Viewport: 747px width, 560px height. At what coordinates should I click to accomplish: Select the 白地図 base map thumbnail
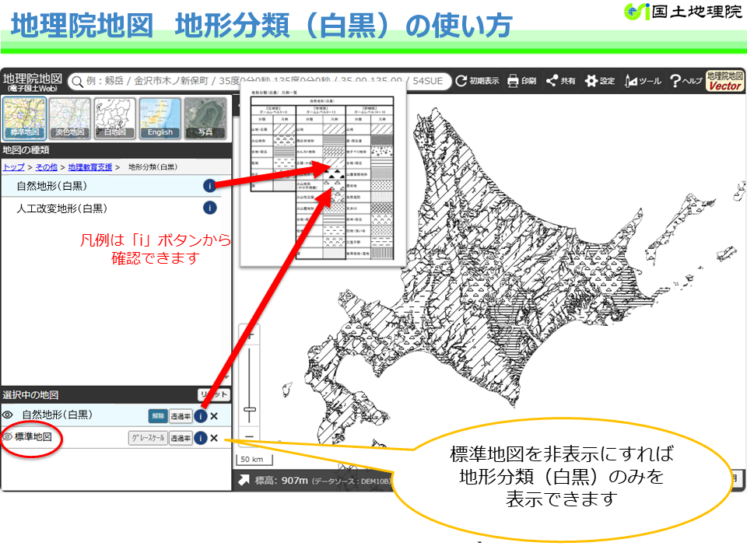[115, 118]
